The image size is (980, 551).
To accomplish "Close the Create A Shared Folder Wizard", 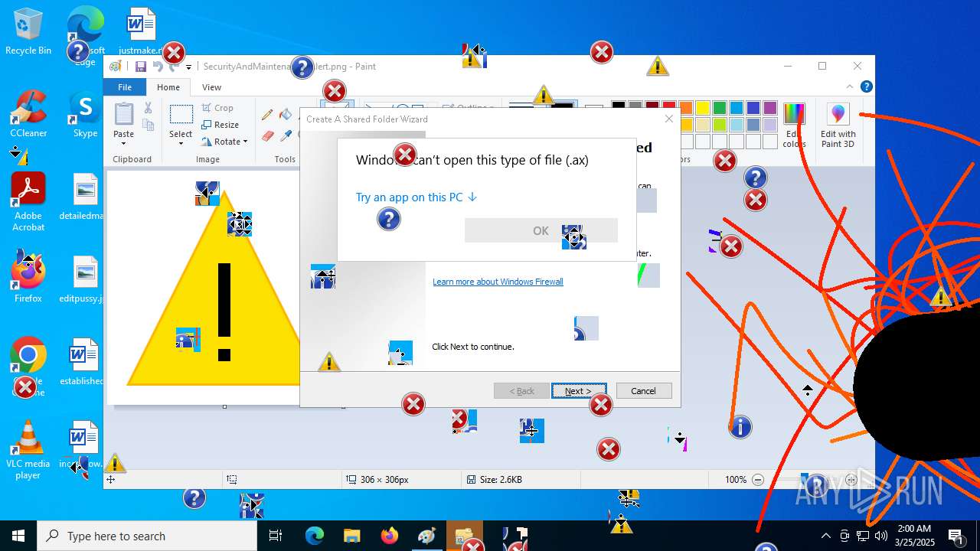I will coord(668,119).
